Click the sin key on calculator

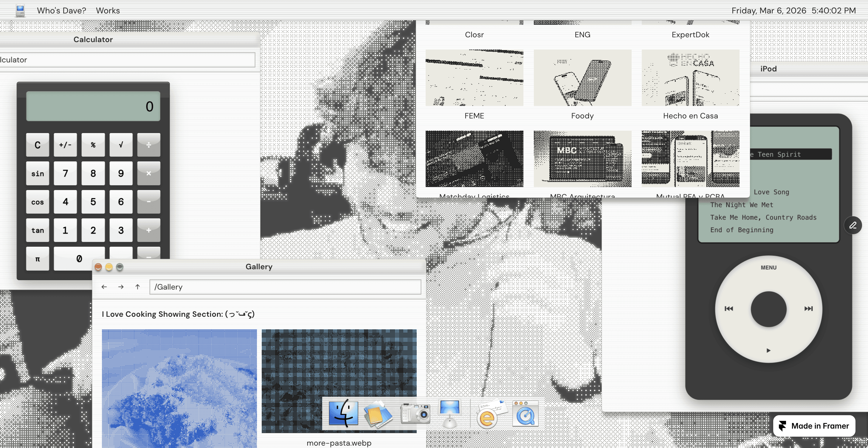coord(37,173)
